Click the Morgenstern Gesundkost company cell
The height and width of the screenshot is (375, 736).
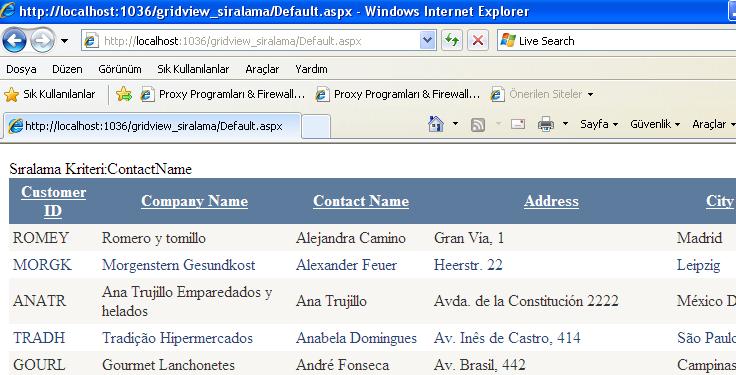coord(178,265)
